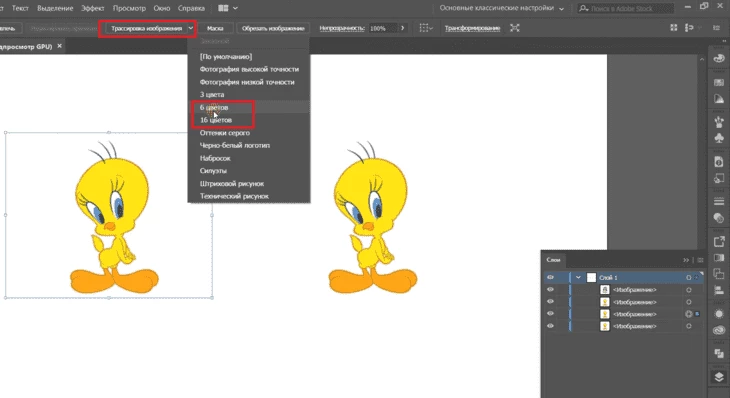Click the align-to-selection dotted square icon
The image size is (730, 398).
424,28
